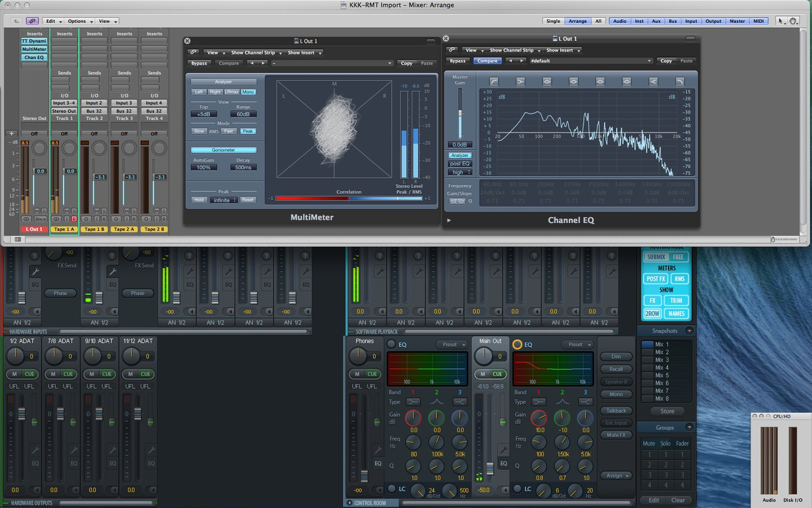Toggle MIDI channel filter in Mixer
812x508 pixels.
click(x=759, y=21)
